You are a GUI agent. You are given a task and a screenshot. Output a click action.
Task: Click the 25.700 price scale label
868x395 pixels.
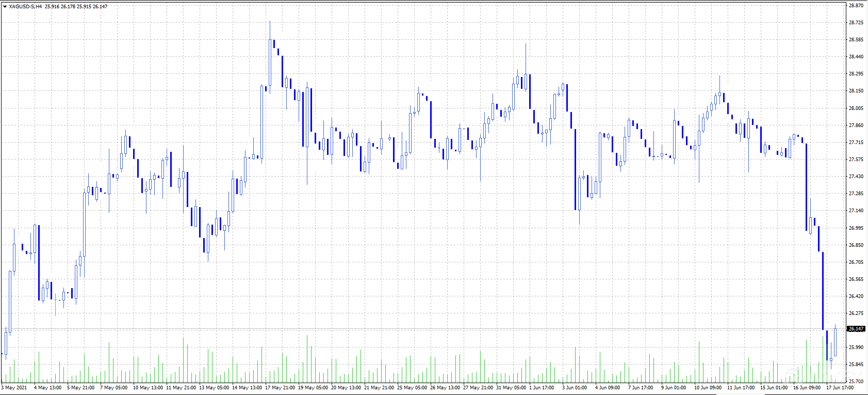(856, 381)
